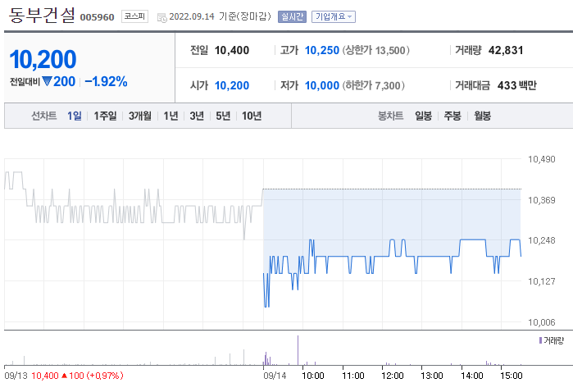This screenshot has height=392, width=573.
Task: Select the 1주일 line chart tab
Action: coord(105,116)
